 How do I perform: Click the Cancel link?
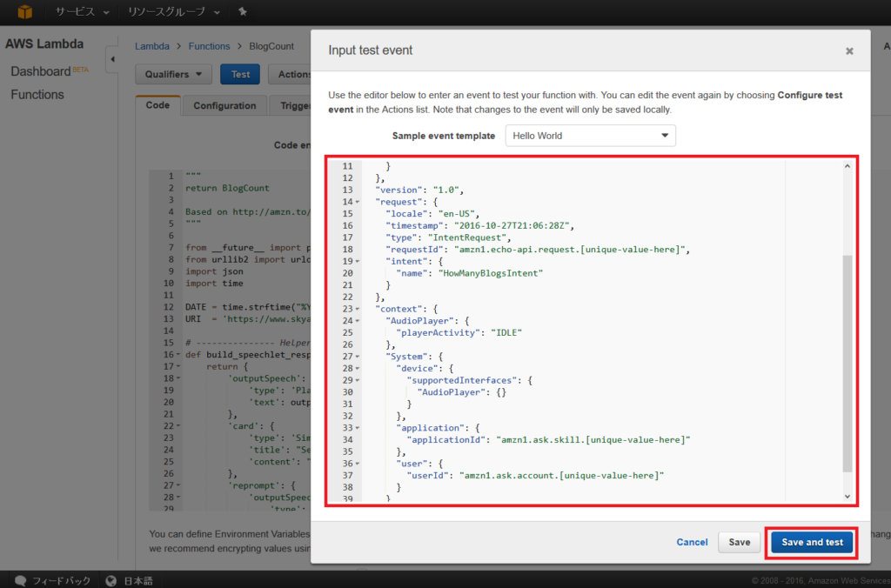[692, 541]
